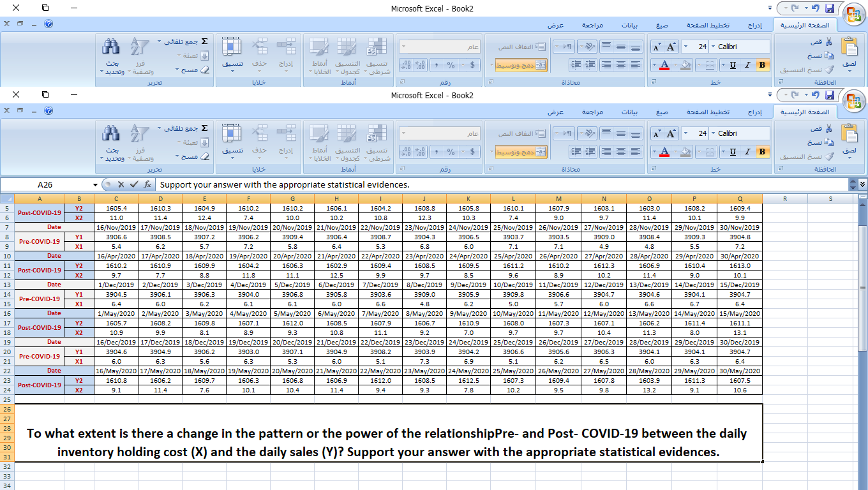Select Format Painter brush in the lower ribbon
This screenshot has height=490, width=868.
tap(828, 156)
